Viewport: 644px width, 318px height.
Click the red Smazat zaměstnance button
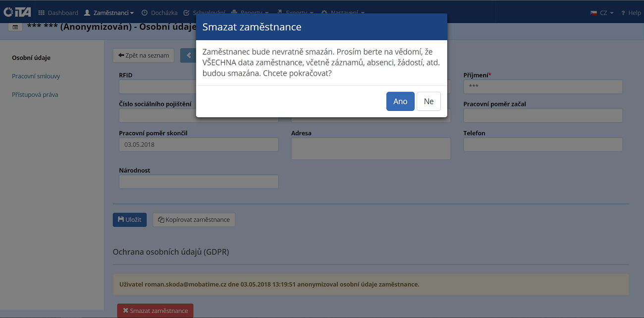coord(155,311)
